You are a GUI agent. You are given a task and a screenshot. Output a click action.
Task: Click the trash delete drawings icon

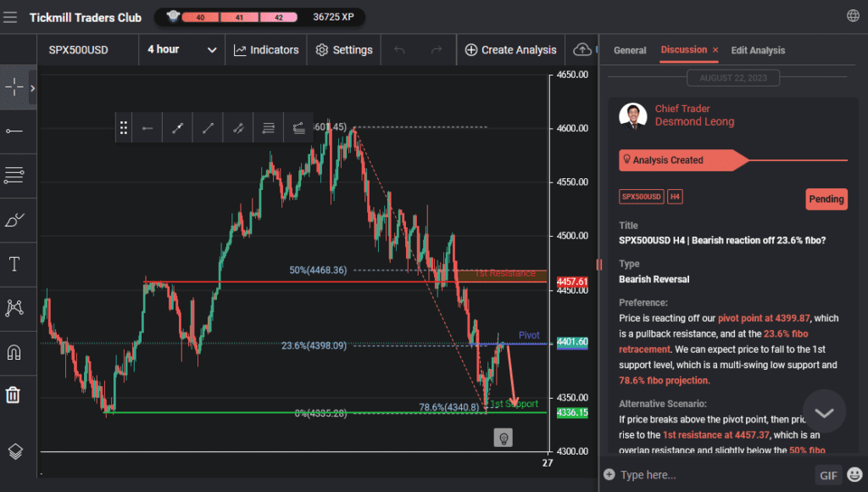(13, 395)
